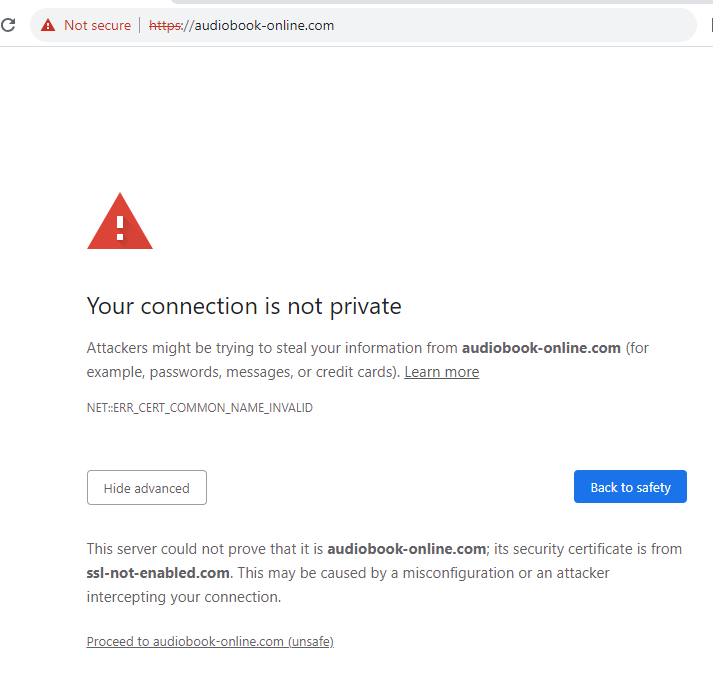Click the bold ssl-not-enabled.com domain text
The height and width of the screenshot is (673, 713).
(x=158, y=573)
